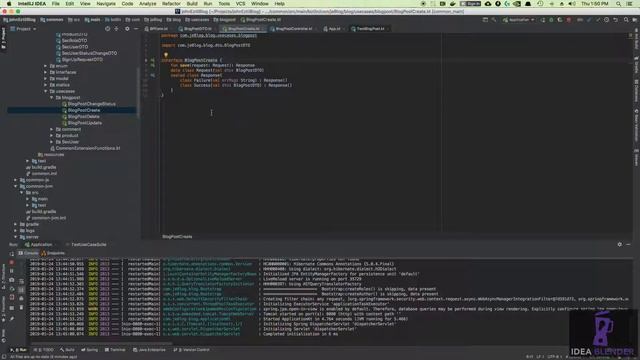The image size is (640, 360).
Task: Open the Project view selector dropdown
Action: 24,29
